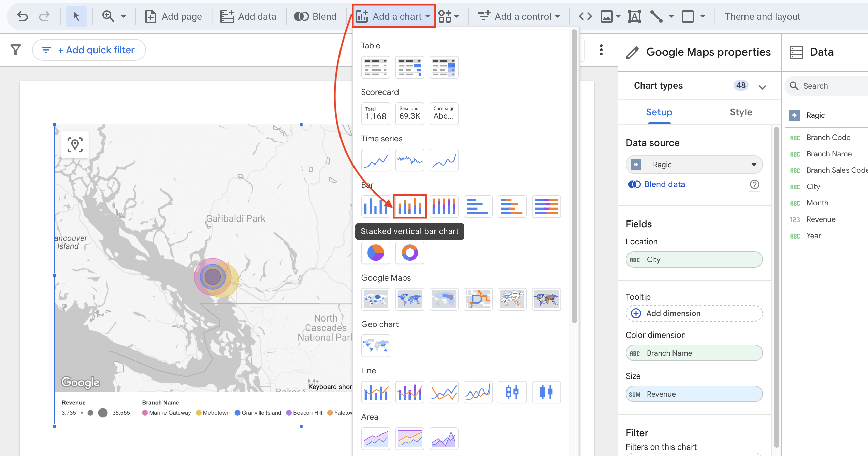Choose the 100% stacked column chart
Viewport: 868px width, 456px height.
(x=444, y=206)
